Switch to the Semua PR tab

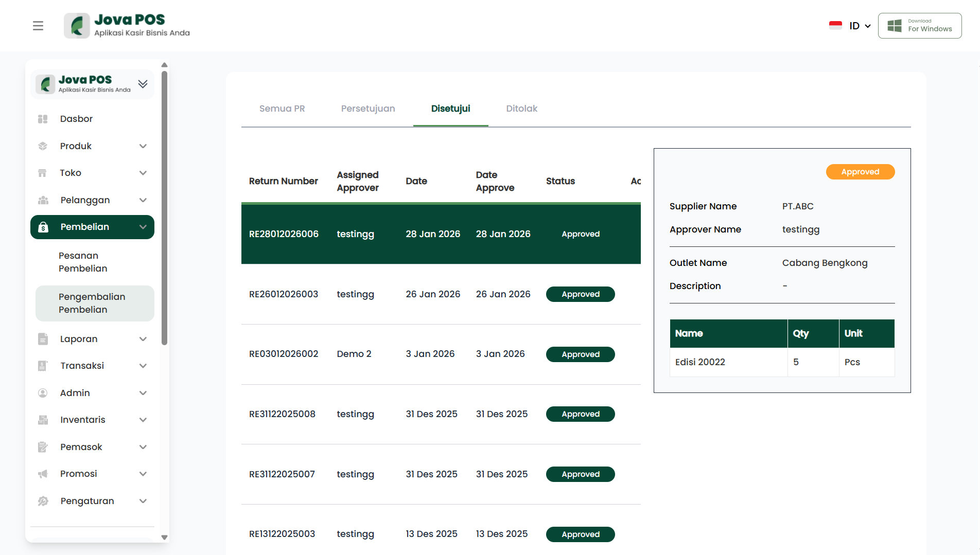(x=282, y=109)
